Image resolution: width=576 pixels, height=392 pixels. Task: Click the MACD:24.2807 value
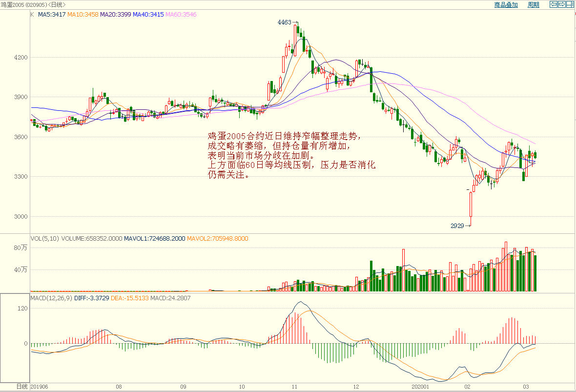pos(170,298)
